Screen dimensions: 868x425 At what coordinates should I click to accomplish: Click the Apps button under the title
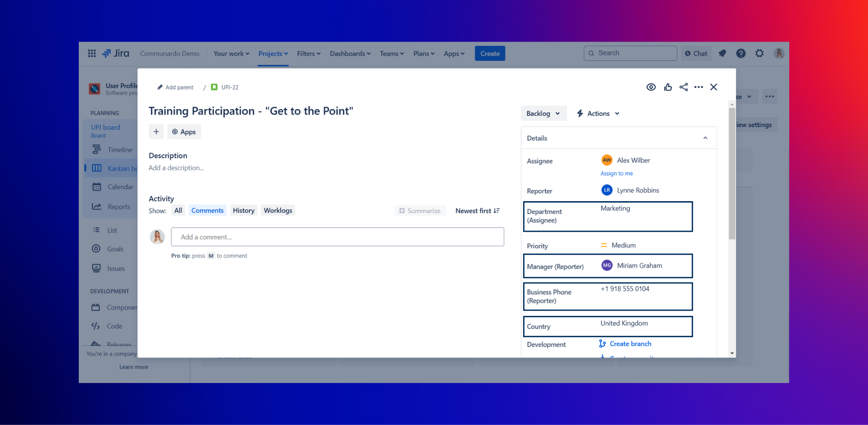184,132
